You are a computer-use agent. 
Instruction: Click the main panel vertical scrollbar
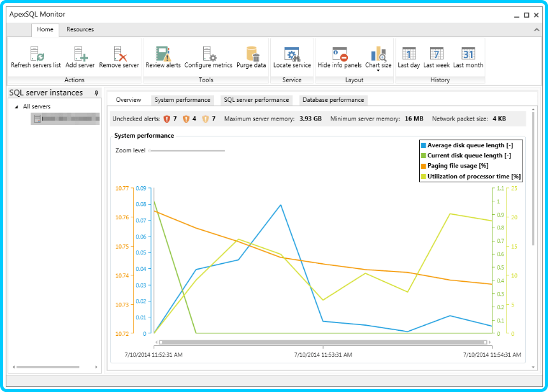coord(533,178)
